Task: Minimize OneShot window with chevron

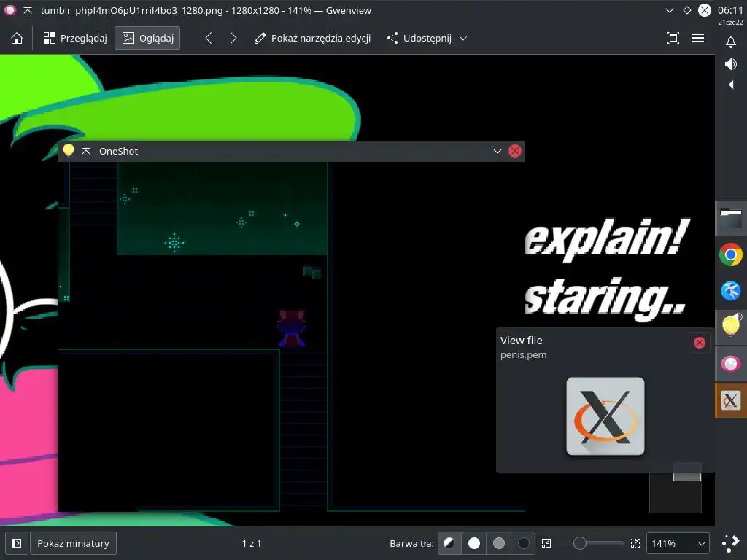Action: click(x=498, y=152)
